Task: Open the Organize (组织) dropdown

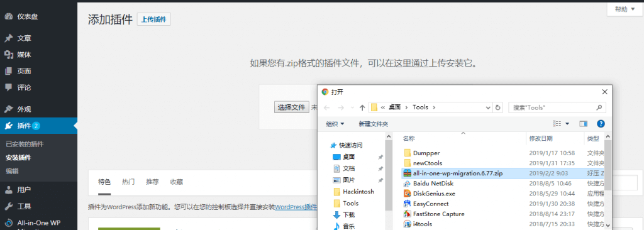Action: 335,124
